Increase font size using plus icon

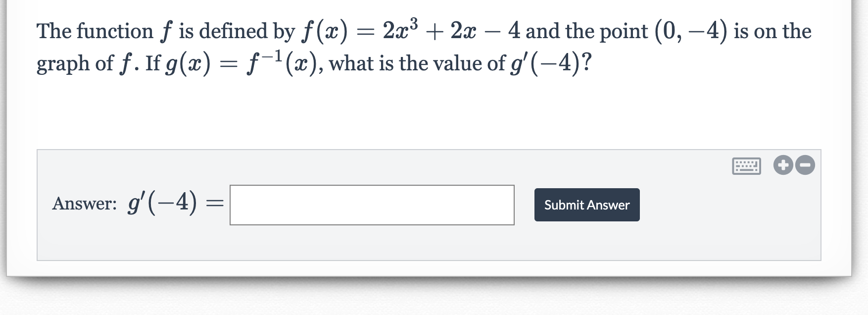(x=783, y=165)
